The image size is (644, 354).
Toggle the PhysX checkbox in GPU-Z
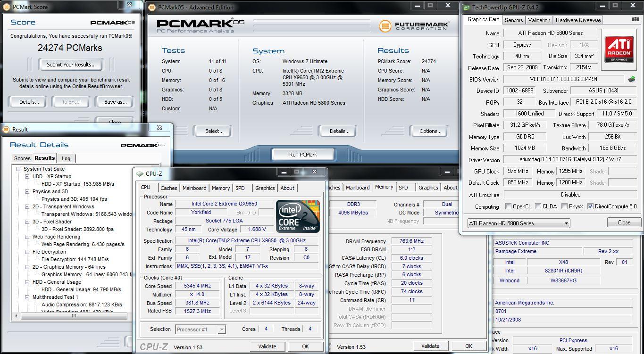[x=565, y=206]
